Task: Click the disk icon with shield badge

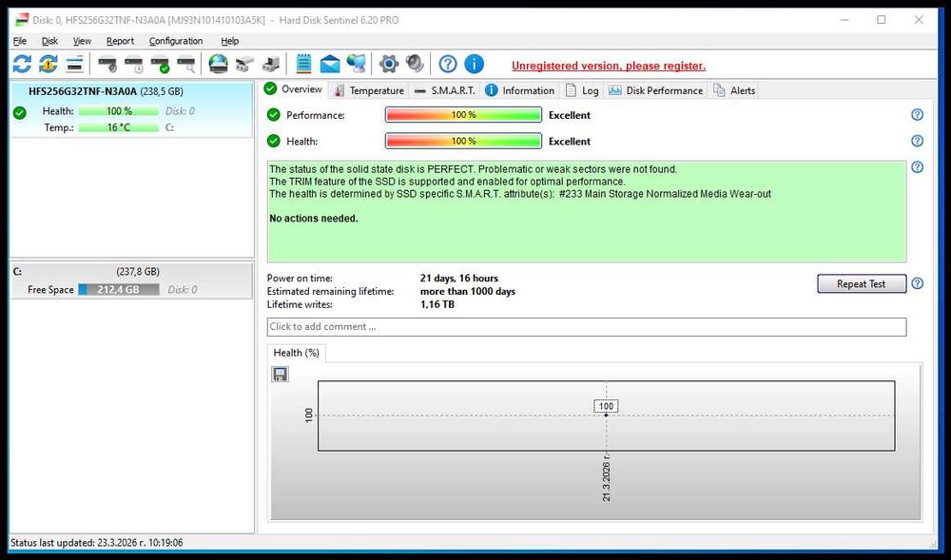Action: (x=107, y=64)
